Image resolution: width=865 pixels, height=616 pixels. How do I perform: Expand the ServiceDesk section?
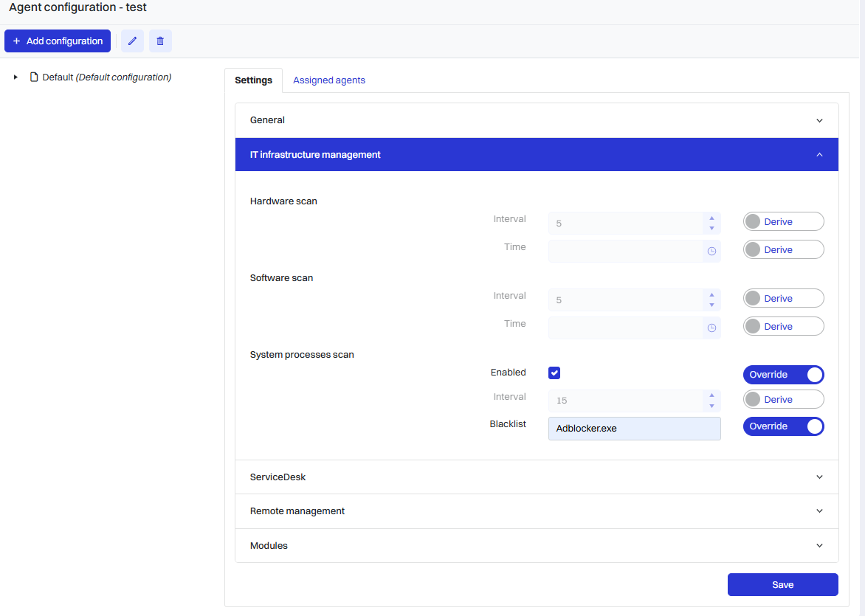(x=537, y=477)
